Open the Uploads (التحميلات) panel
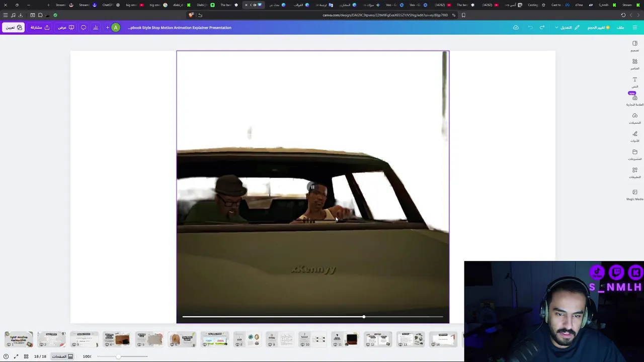The width and height of the screenshot is (644, 362). click(x=634, y=119)
